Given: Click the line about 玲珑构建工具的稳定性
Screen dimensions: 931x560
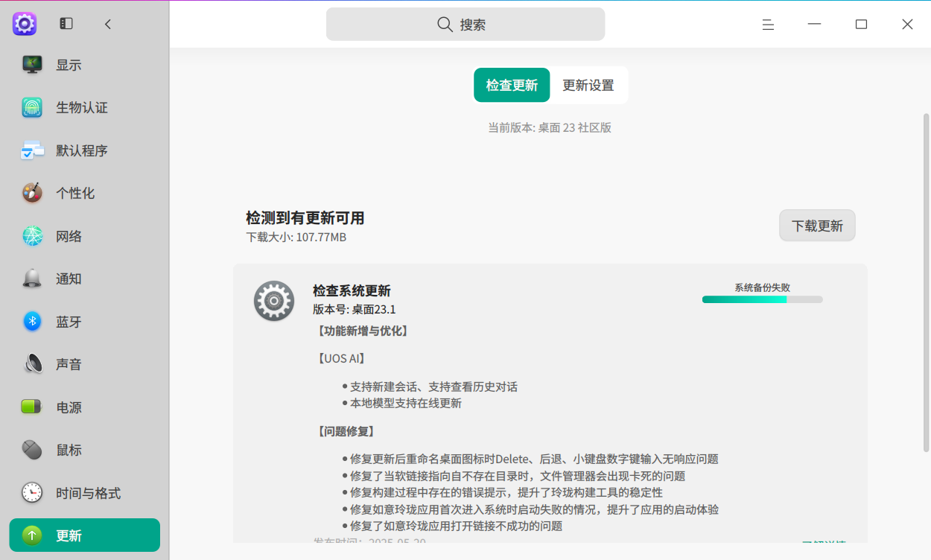Looking at the screenshot, I should click(506, 492).
